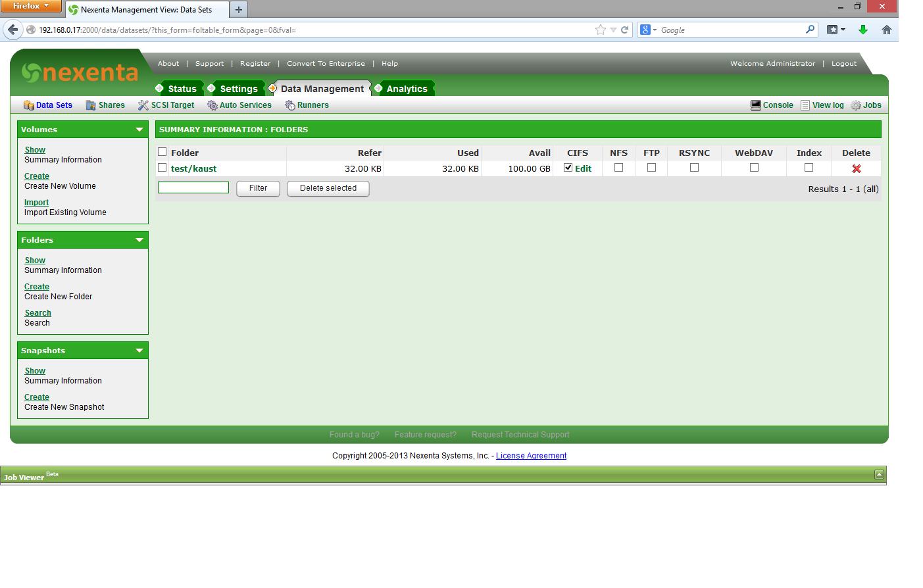Image resolution: width=923 pixels, height=588 pixels.
Task: Click Convert To Enterprise
Action: tap(326, 64)
